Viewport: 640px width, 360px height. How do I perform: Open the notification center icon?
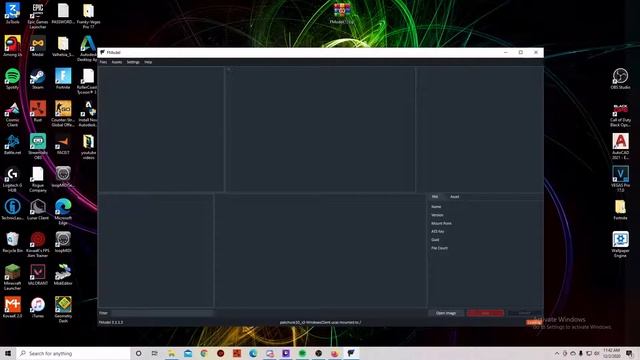[629, 353]
